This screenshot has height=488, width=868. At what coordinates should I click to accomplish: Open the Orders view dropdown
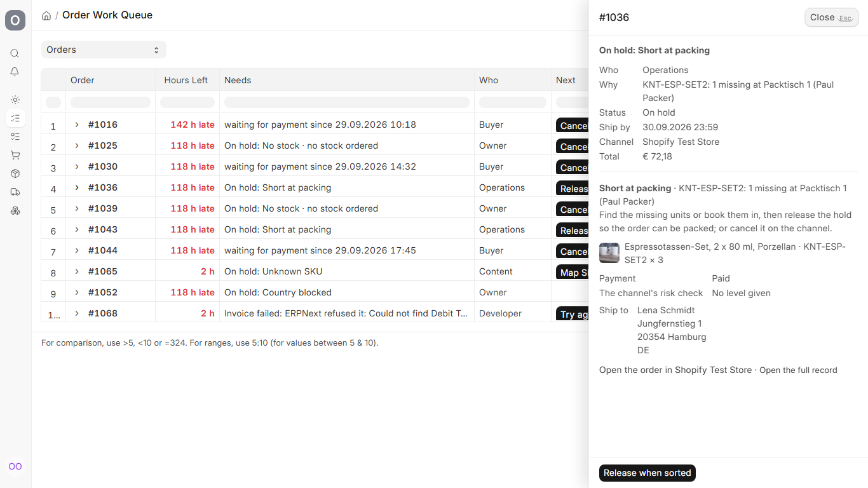104,50
